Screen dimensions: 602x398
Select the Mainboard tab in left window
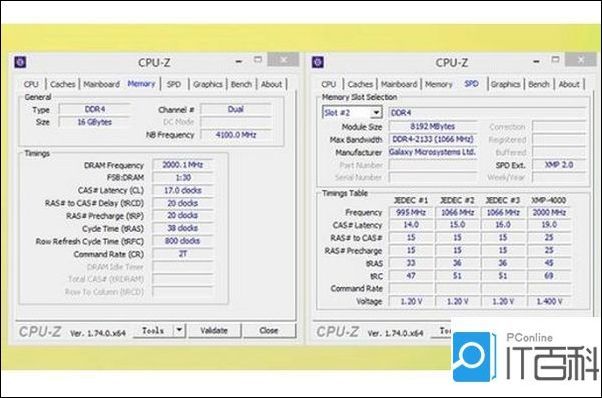click(102, 84)
